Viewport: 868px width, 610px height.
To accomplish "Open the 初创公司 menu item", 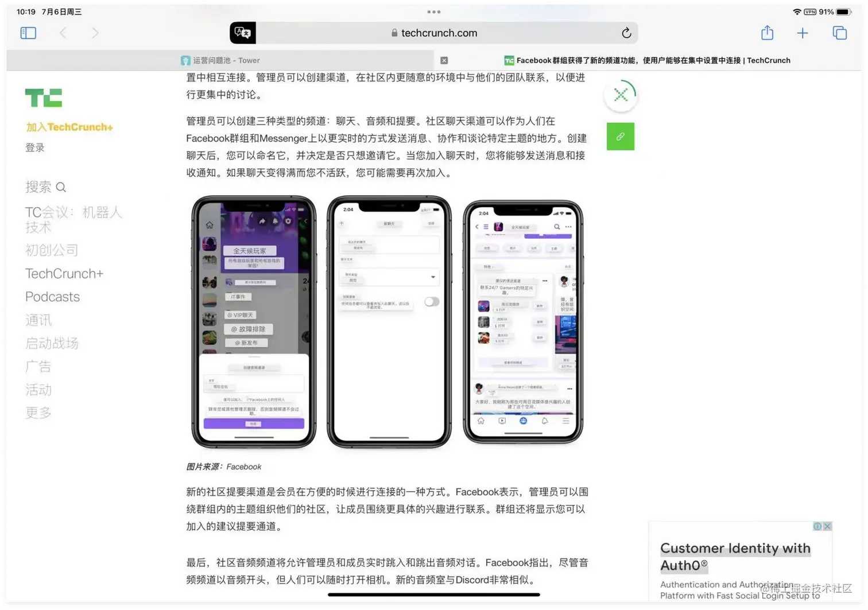I will (x=52, y=250).
